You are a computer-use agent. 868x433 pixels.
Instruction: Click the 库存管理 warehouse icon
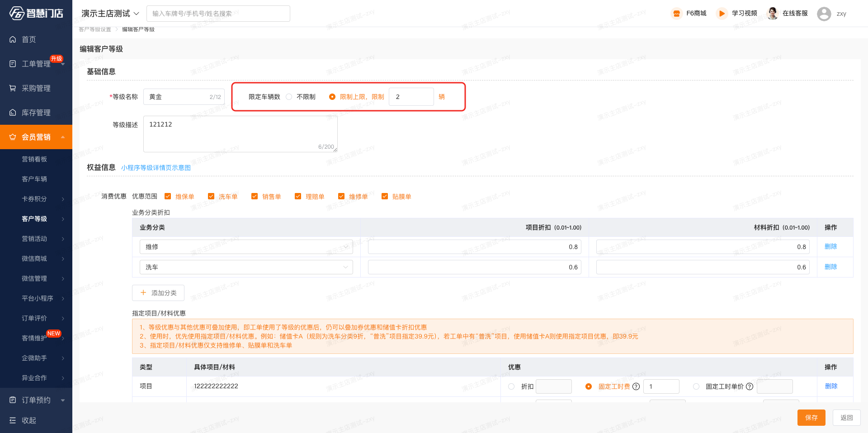coord(13,113)
